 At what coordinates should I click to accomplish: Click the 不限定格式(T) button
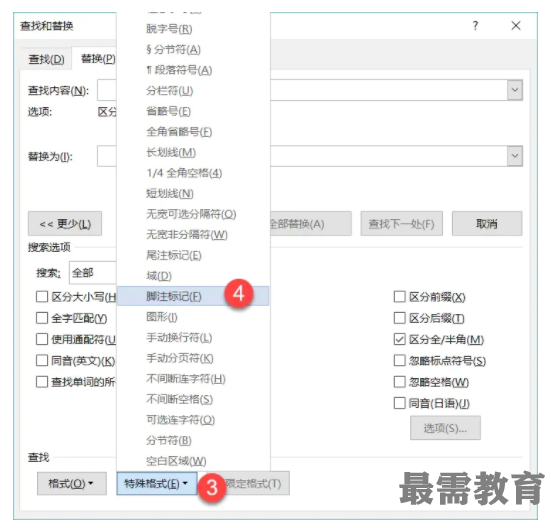[255, 484]
